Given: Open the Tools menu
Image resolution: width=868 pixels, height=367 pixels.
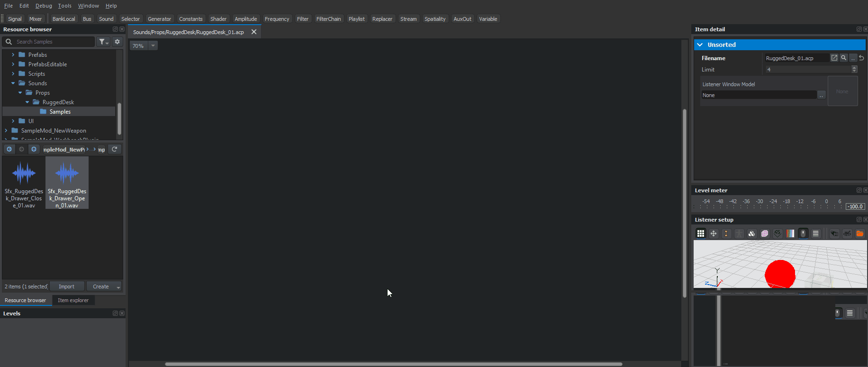Looking at the screenshot, I should click(65, 6).
